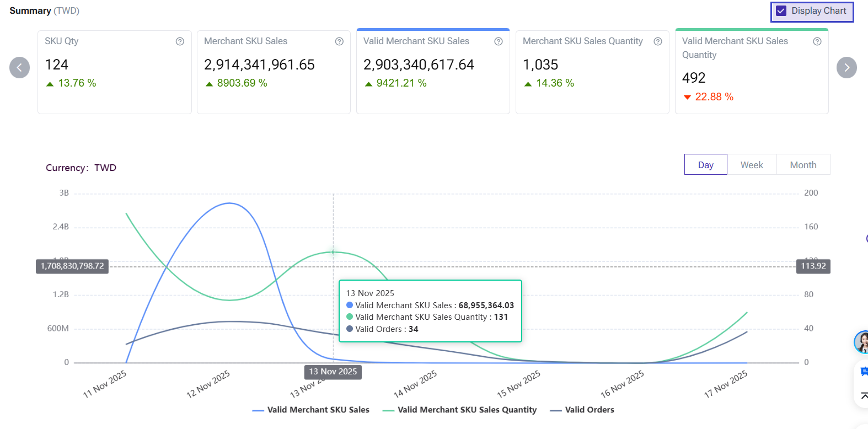The height and width of the screenshot is (429, 868).
Task: Uncheck the Display Chart checkbox
Action: [x=781, y=11]
